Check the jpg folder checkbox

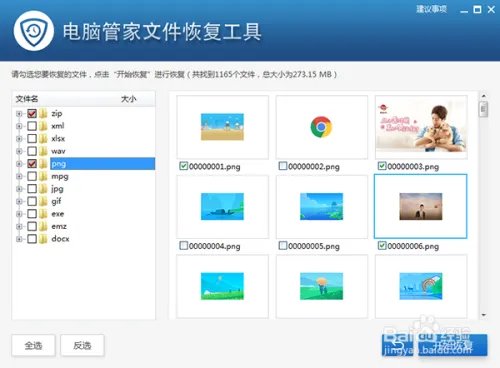pos(32,189)
